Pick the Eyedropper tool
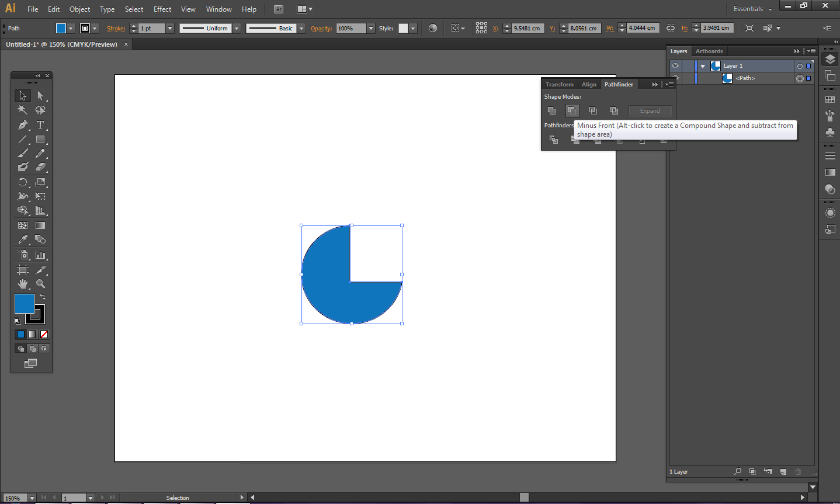The image size is (840, 504). [23, 239]
